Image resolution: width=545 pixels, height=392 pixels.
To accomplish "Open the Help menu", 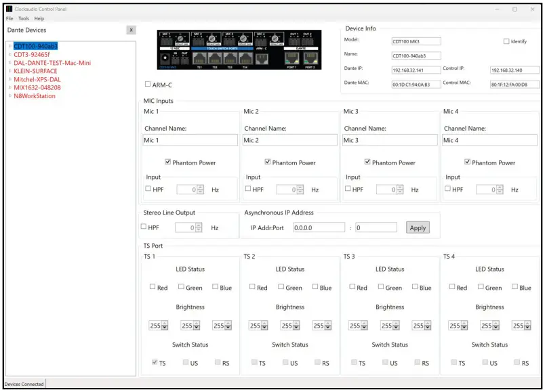I will [39, 18].
